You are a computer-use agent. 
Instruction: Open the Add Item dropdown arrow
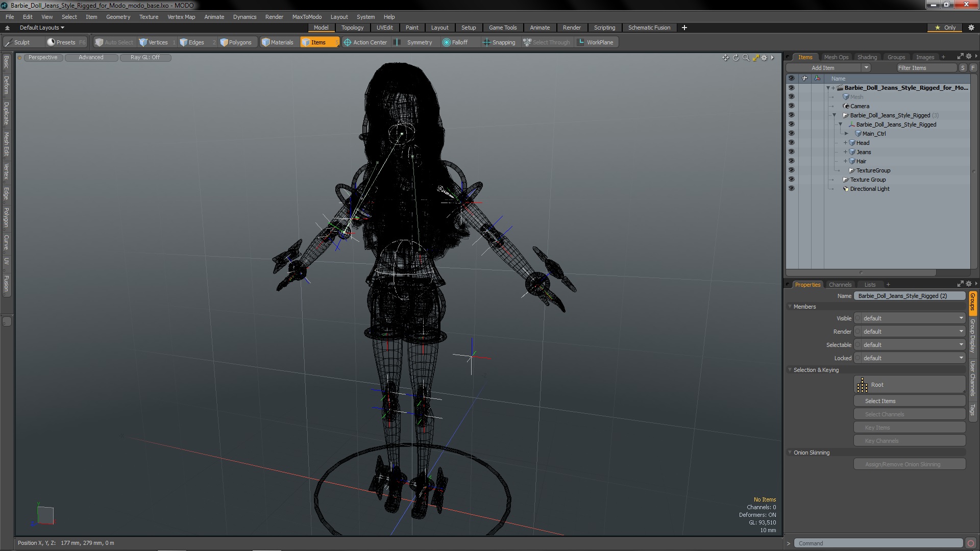(866, 68)
